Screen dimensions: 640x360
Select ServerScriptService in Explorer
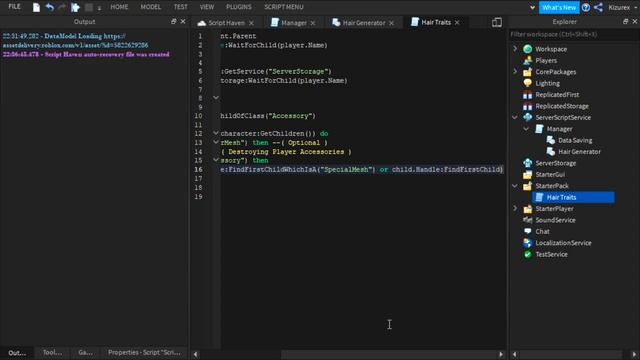(x=563, y=118)
